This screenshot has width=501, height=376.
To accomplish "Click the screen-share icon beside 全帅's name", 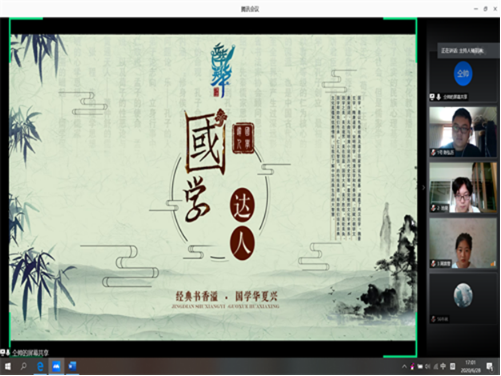I will point(432,97).
